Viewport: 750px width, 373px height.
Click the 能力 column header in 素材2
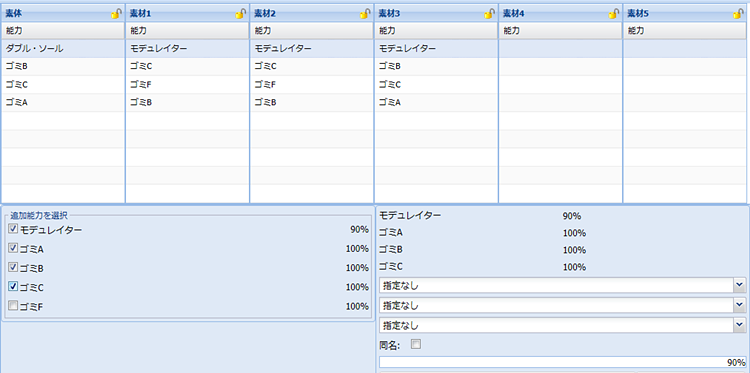(x=311, y=31)
